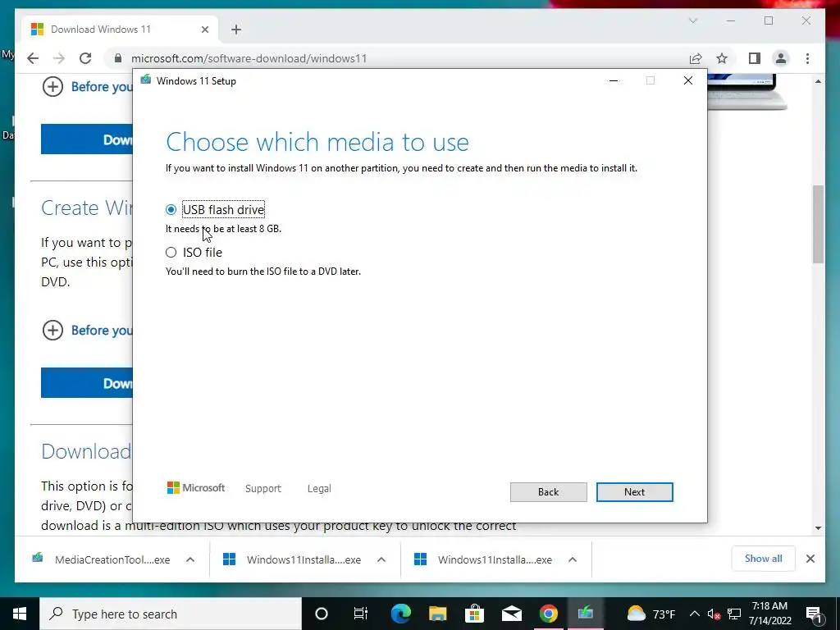840x630 pixels.
Task: Open Chrome three-dot menu
Action: click(x=807, y=58)
